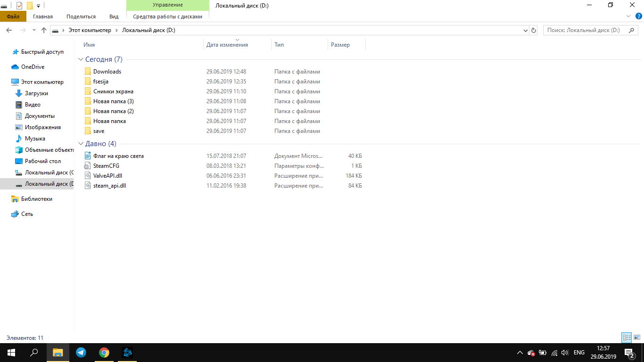Select the Новая папка (3) folder icon
The image size is (644, 362).
pyautogui.click(x=88, y=101)
